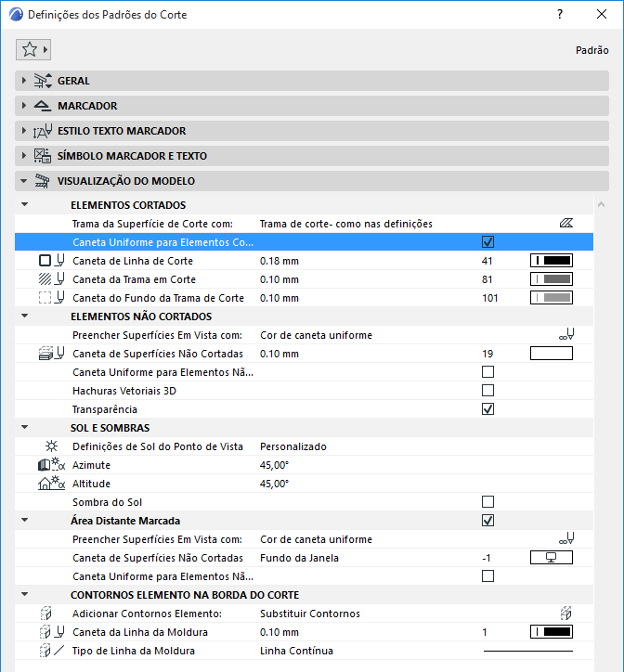The image size is (624, 672).
Task: Click the Caneta de Linha de Corte pen icon
Action: point(51,261)
